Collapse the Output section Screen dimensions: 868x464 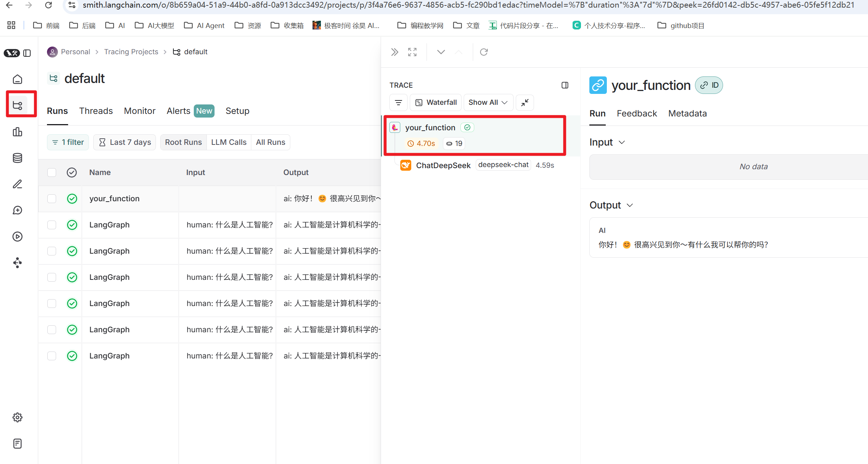pyautogui.click(x=630, y=205)
